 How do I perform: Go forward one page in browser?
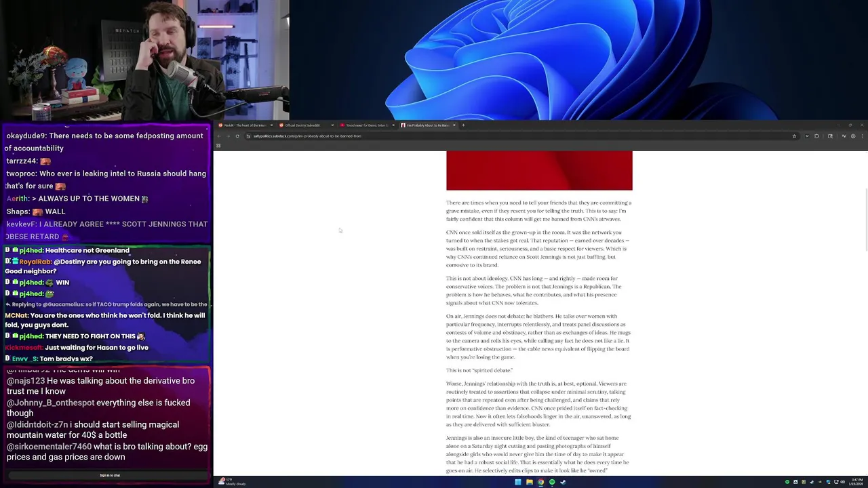pos(228,136)
